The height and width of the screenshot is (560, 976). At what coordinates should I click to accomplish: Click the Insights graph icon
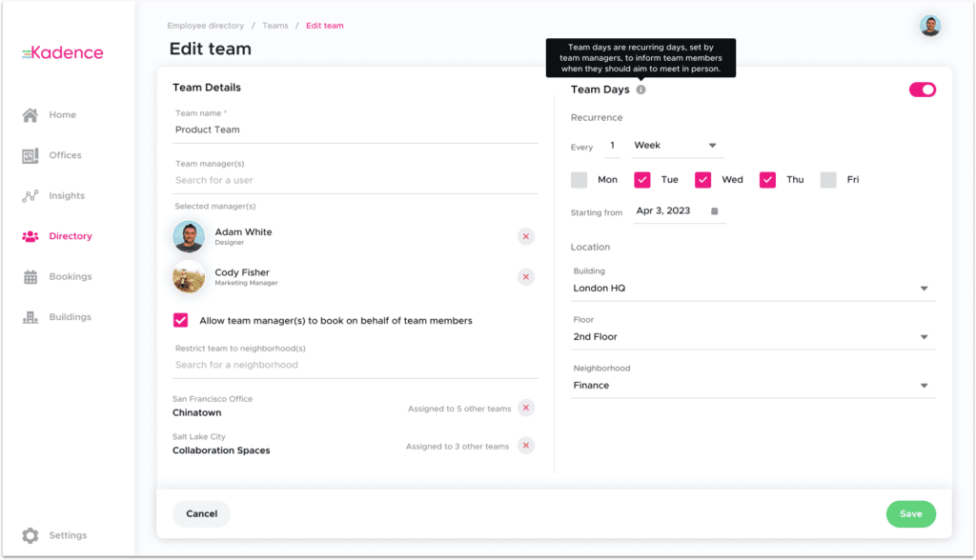pyautogui.click(x=30, y=196)
